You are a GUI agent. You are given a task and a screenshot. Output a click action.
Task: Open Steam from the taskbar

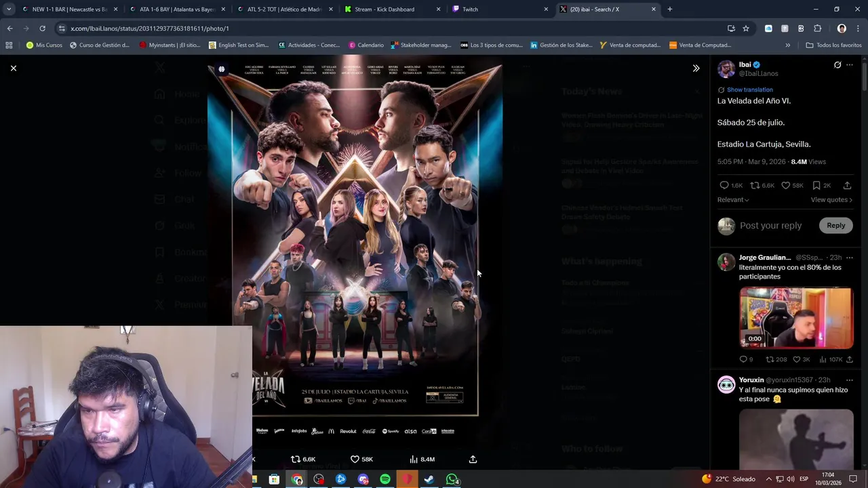click(429, 479)
